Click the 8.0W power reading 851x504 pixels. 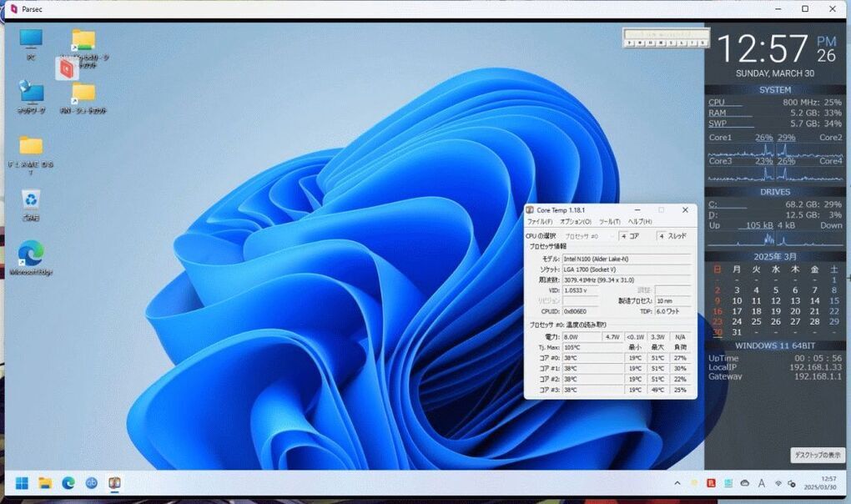(582, 337)
